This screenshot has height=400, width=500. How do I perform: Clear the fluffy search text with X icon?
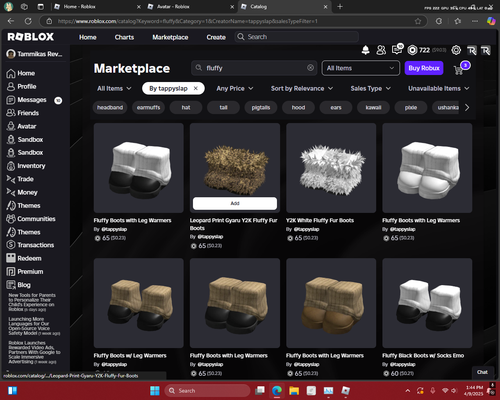tap(310, 68)
